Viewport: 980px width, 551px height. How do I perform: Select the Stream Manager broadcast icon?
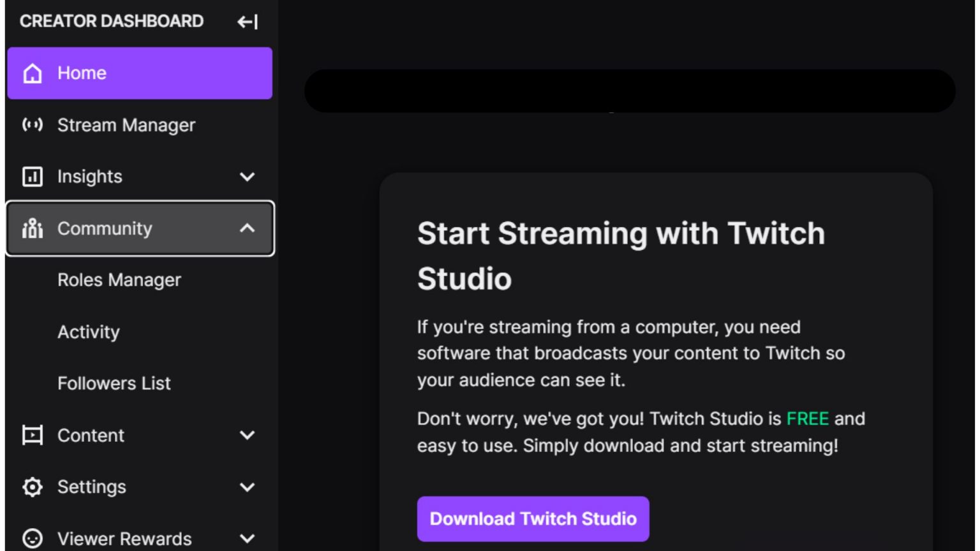click(31, 125)
